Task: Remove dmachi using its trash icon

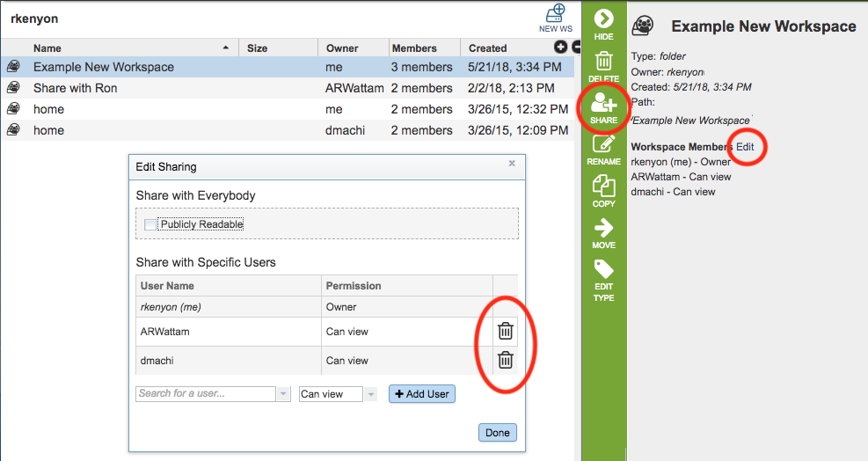Action: point(506,360)
